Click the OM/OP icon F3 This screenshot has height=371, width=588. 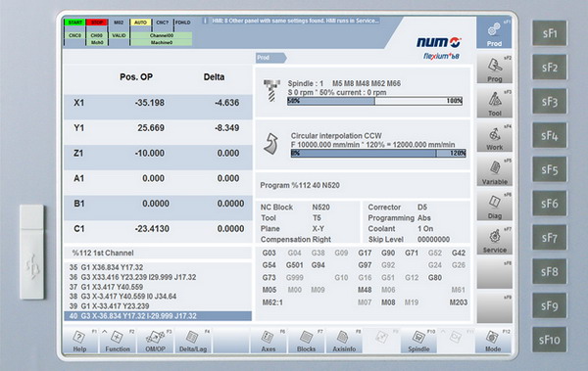pyautogui.click(x=155, y=341)
